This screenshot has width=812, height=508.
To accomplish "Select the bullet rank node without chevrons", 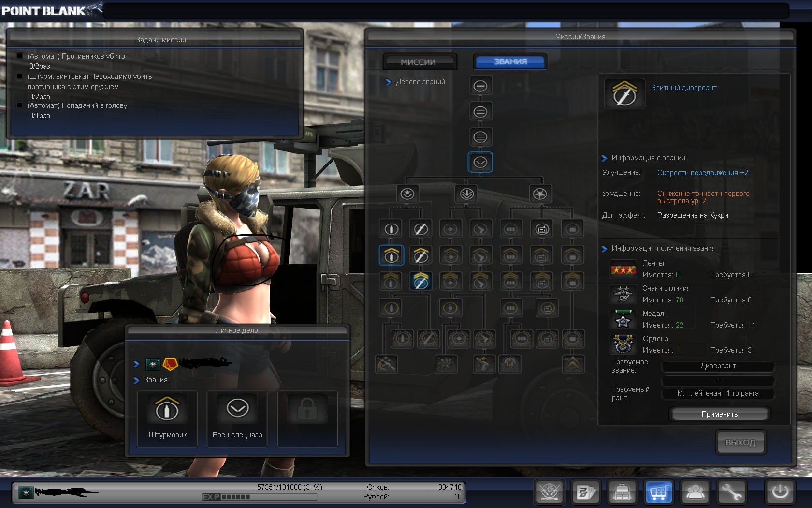I will [391, 229].
